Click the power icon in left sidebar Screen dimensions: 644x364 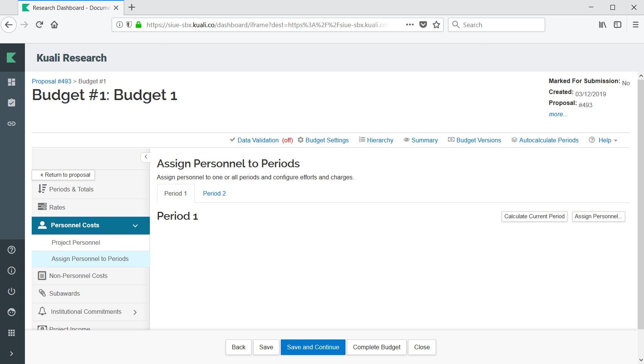click(x=12, y=291)
